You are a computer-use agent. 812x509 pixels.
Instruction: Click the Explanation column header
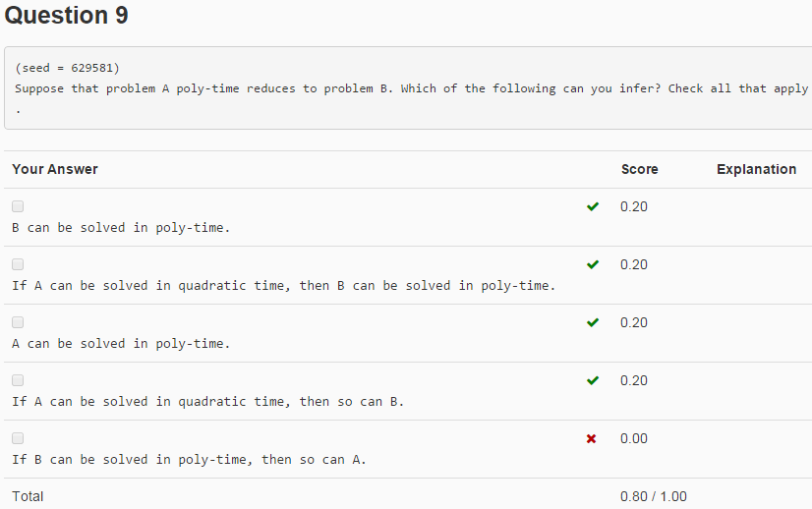(756, 169)
